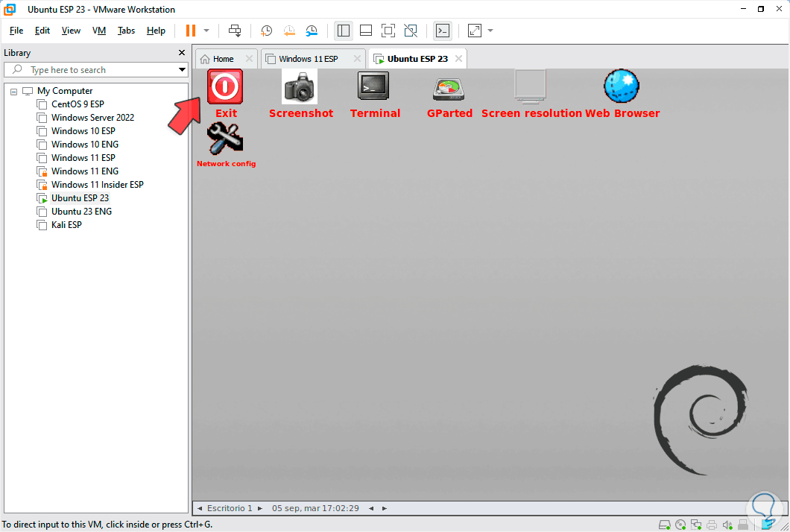Open the library search dropdown arrow
This screenshot has height=532, width=790.
tap(183, 69)
